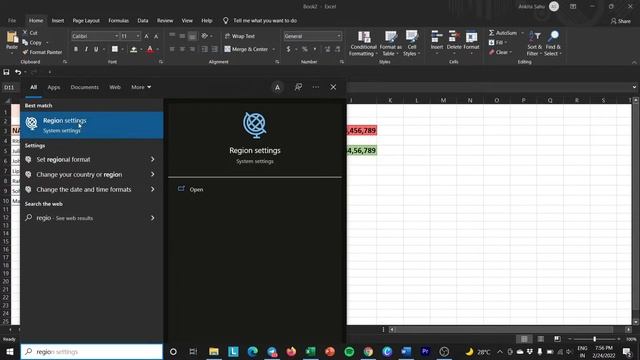Click the Percent Style icon
The width and height of the screenshot is (640, 360).
click(304, 49)
